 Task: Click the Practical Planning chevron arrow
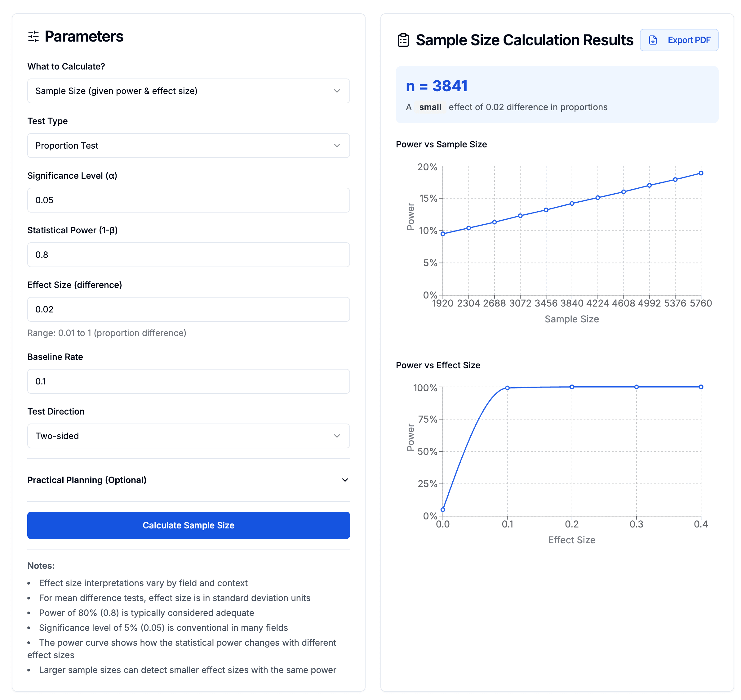345,480
